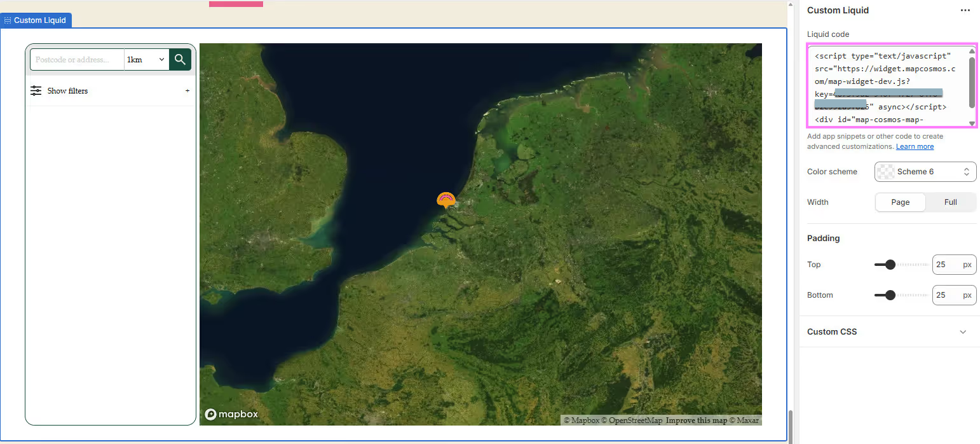
Task: Click the preview page scrollbar thumb
Action: coord(791,426)
